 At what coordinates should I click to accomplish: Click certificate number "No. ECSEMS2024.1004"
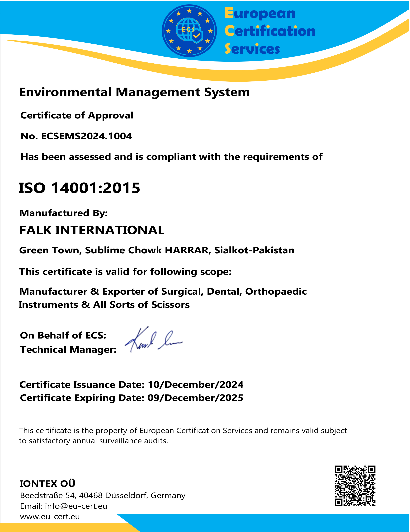(76, 136)
